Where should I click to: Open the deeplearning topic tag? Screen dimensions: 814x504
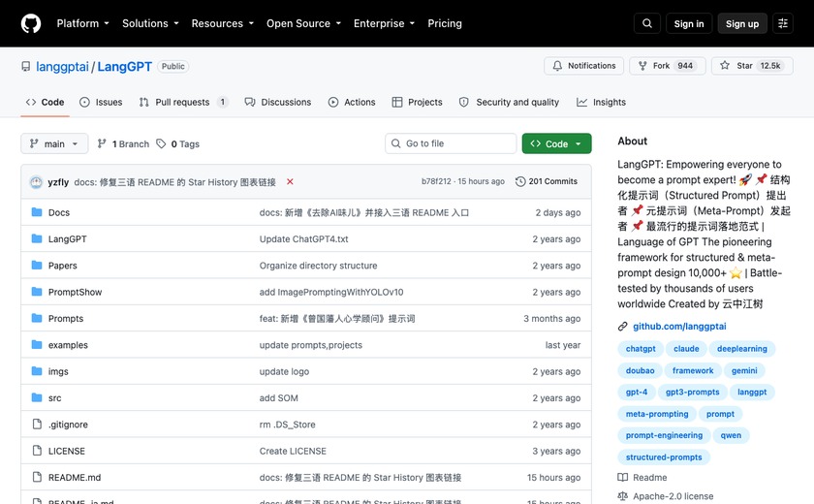coord(742,349)
